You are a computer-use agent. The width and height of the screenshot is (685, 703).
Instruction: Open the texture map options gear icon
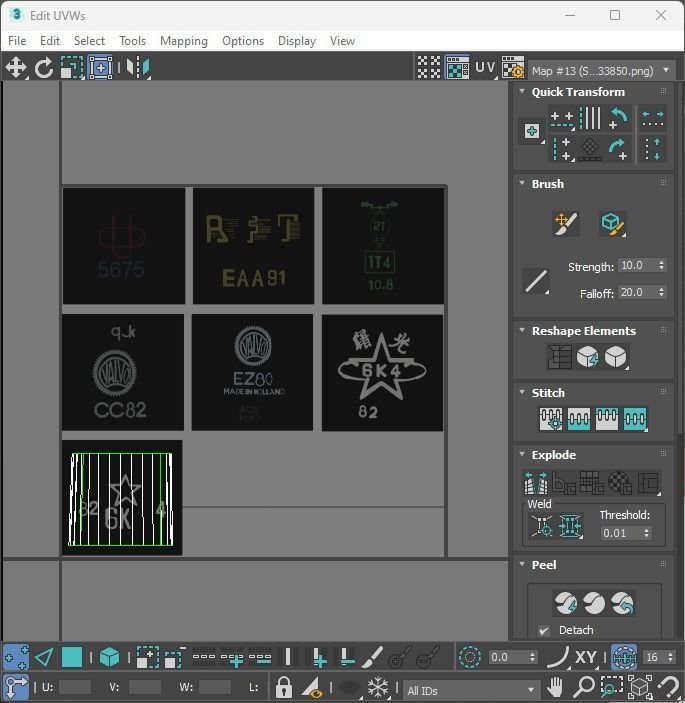[x=513, y=67]
